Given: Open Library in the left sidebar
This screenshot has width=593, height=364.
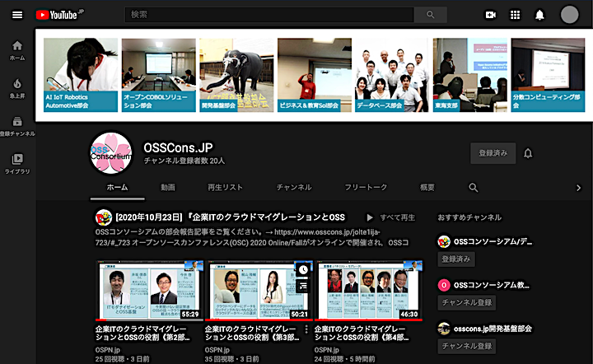Looking at the screenshot, I should click(17, 162).
